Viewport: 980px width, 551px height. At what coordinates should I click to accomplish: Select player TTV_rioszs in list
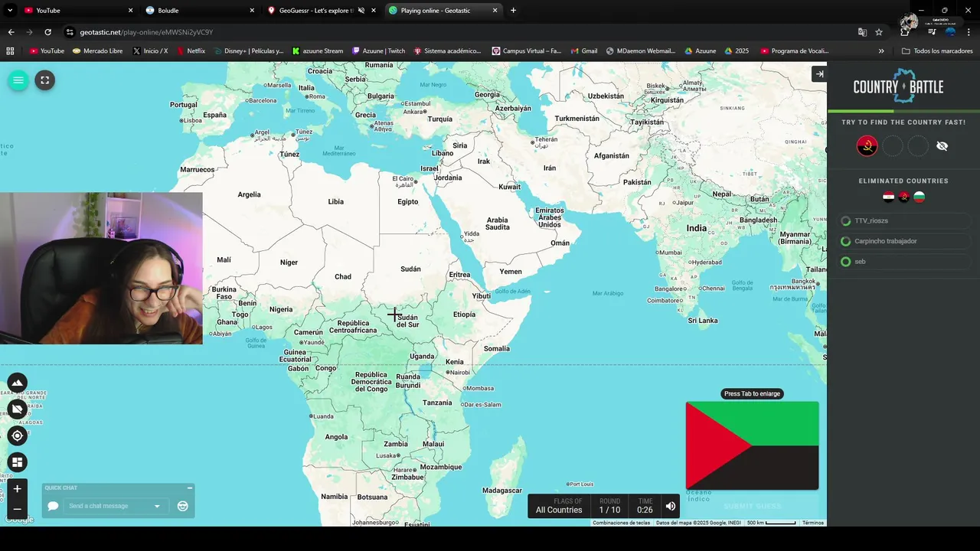pyautogui.click(x=904, y=220)
